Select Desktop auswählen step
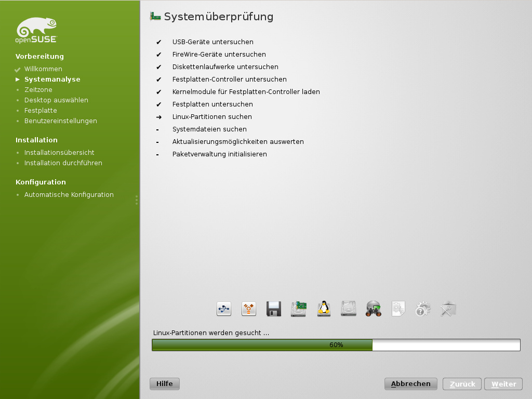Screen dimensions: 532x399 pyautogui.click(x=56, y=100)
